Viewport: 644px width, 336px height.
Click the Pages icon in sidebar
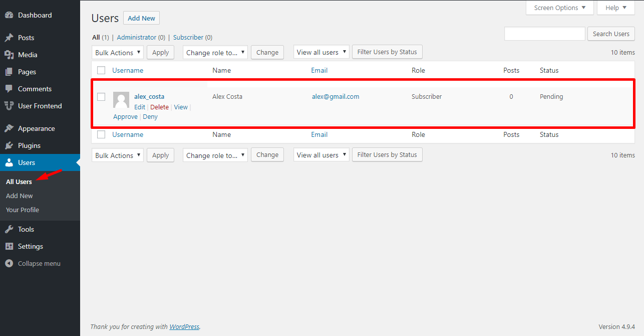[x=9, y=72]
